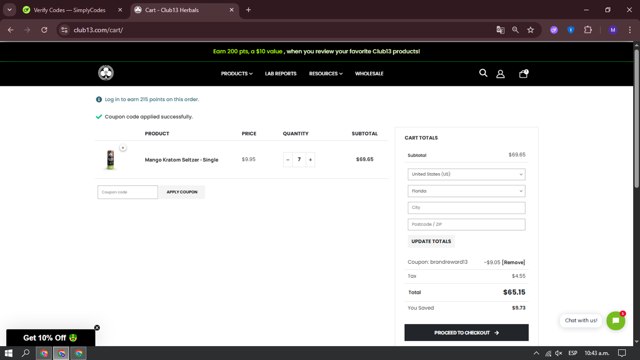
Task: Open the United States (US) country dropdown
Action: [466, 174]
